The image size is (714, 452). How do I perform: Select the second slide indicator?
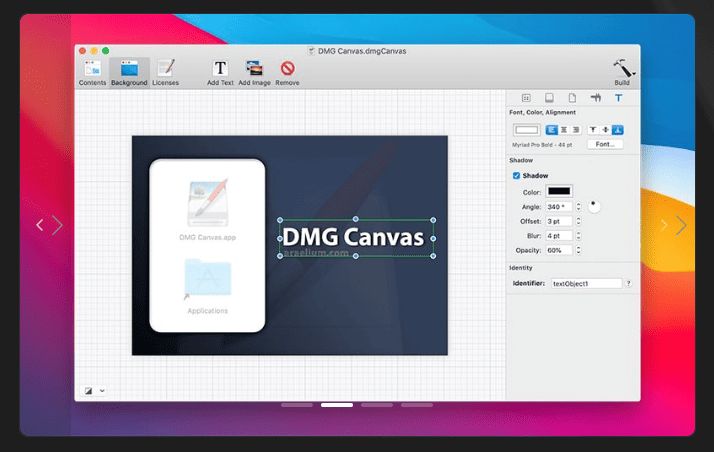click(337, 405)
